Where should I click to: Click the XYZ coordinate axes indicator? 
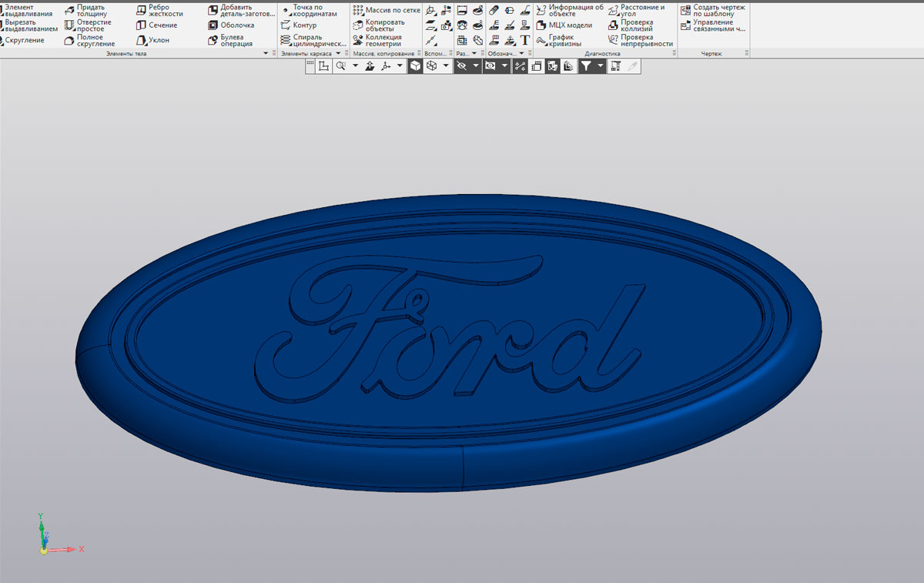pos(59,534)
